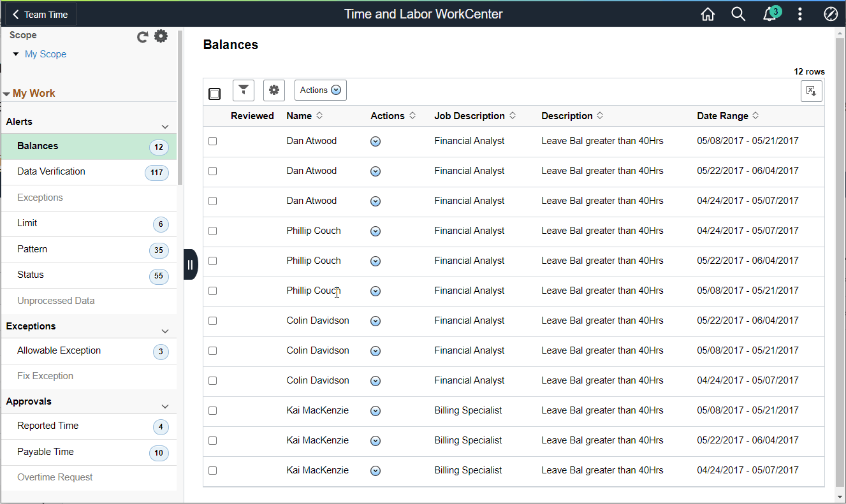Select Allowable Exception under Exceptions

click(x=59, y=350)
